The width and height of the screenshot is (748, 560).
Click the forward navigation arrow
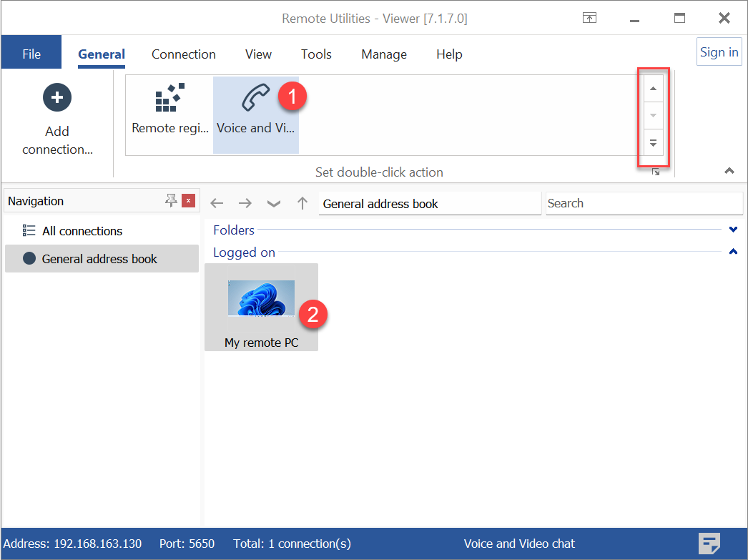(x=245, y=204)
